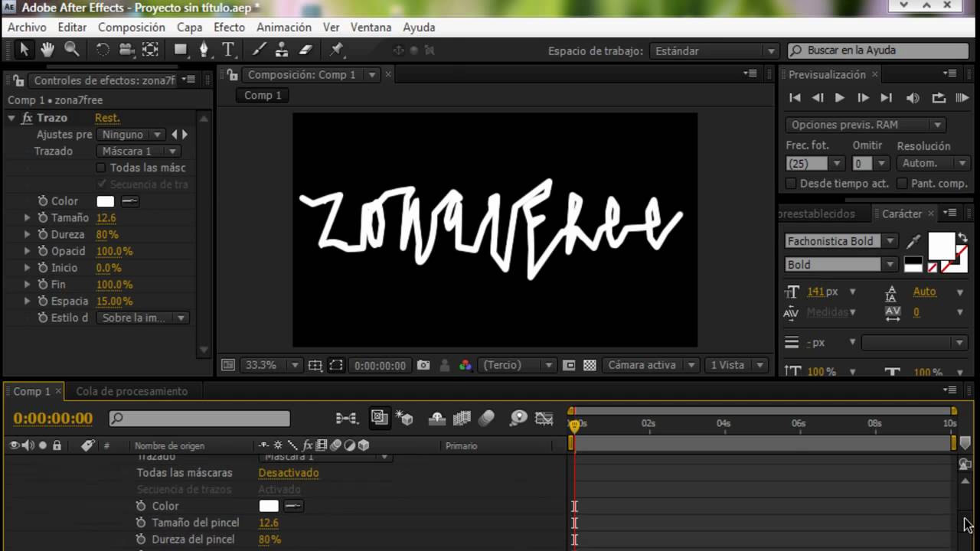
Task: Select the Unified Camera tool
Action: pyautogui.click(x=126, y=50)
